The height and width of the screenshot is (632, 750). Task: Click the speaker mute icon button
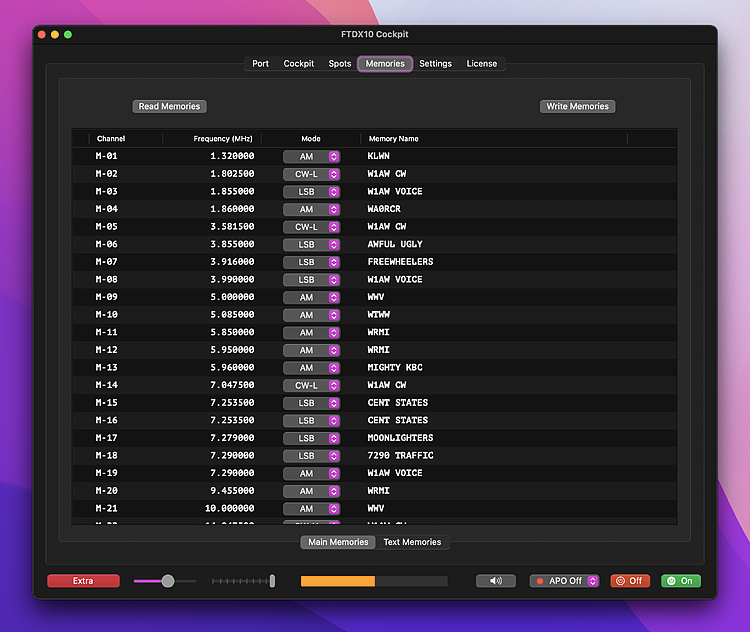click(496, 581)
